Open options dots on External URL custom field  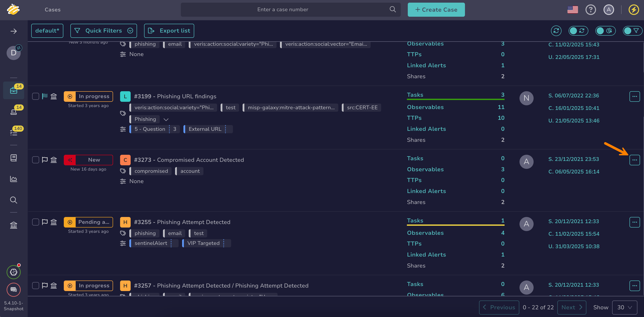[x=225, y=129]
